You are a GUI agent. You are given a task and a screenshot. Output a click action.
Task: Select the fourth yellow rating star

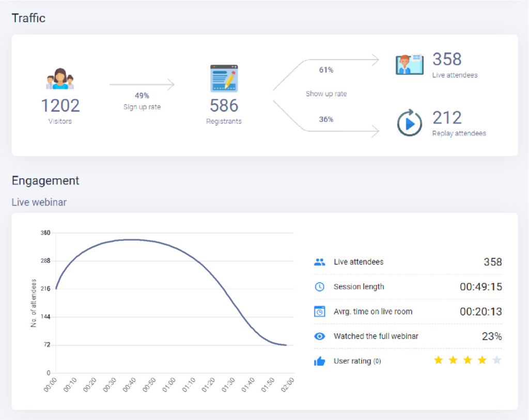click(481, 361)
